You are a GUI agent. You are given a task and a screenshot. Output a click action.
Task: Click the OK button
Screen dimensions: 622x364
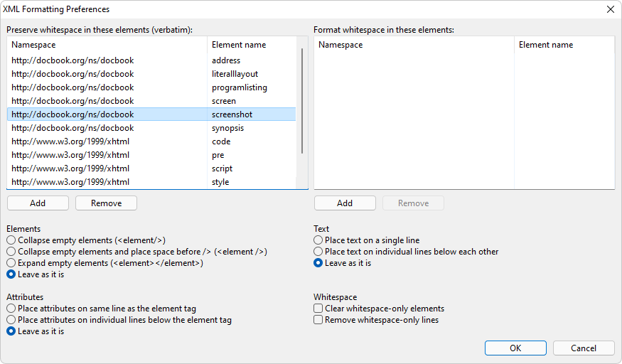(515, 348)
